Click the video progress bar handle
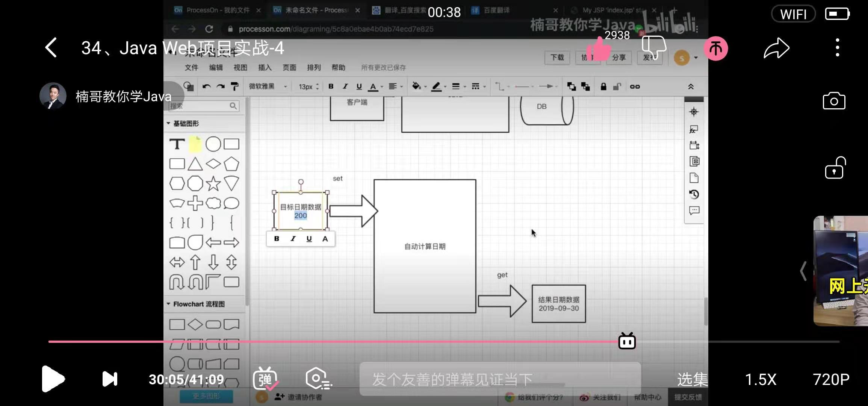 627,341
